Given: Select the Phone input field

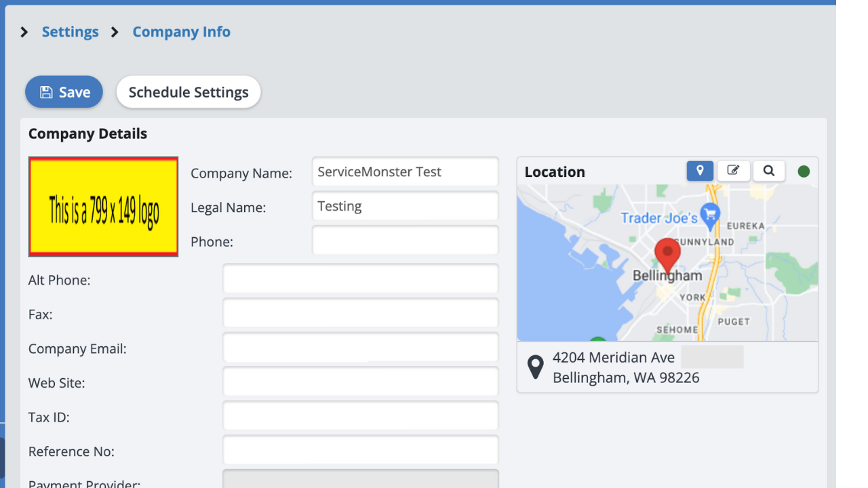Looking at the screenshot, I should click(405, 241).
